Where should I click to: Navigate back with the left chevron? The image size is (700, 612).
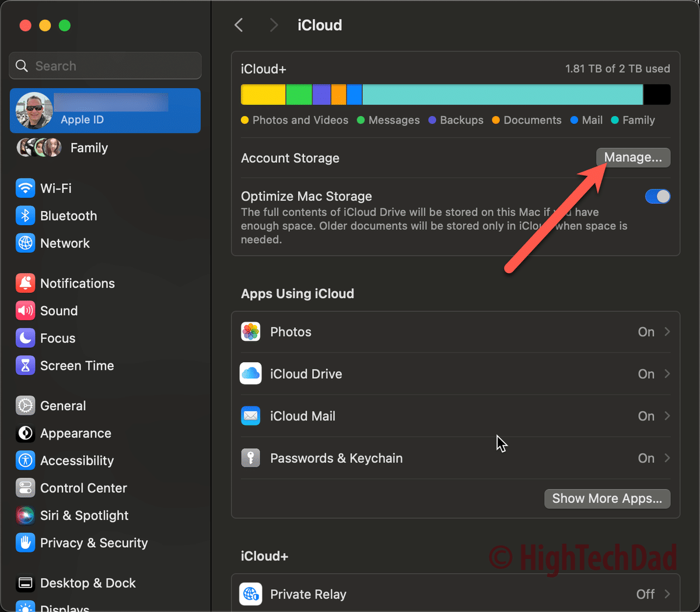239,25
